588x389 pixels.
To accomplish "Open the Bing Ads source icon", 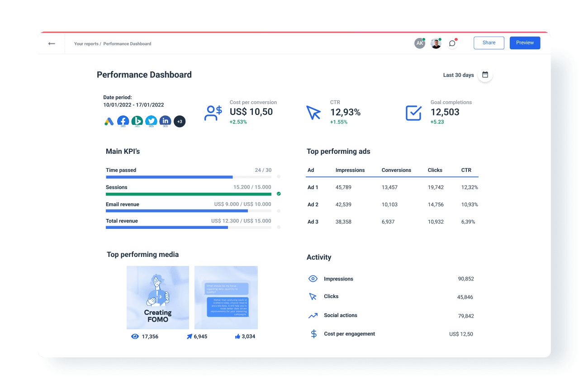I will [137, 121].
